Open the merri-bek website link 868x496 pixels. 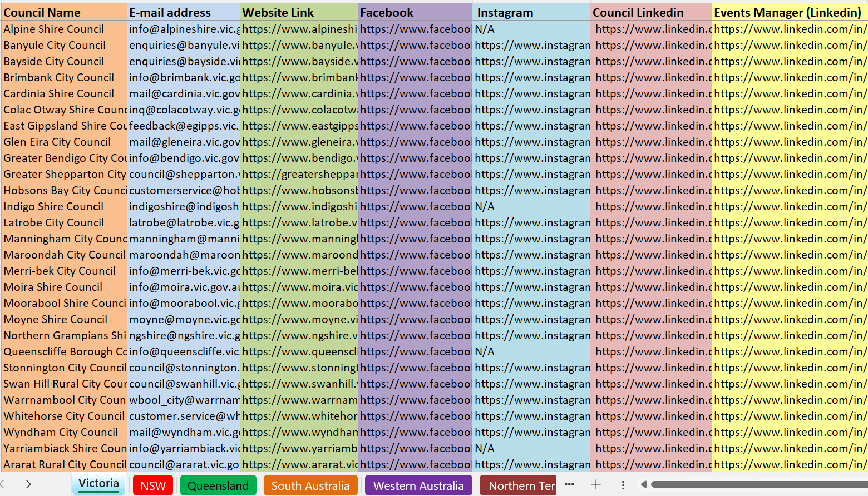click(x=299, y=271)
